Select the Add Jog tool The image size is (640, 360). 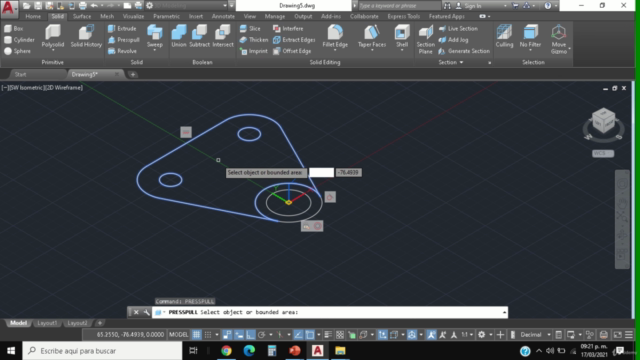coord(453,40)
